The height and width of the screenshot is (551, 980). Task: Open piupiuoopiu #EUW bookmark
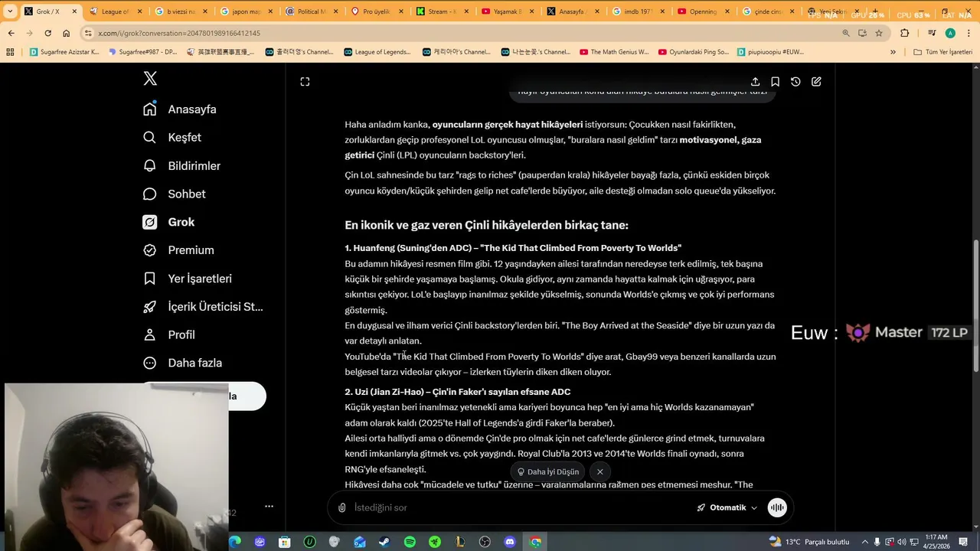(x=770, y=52)
